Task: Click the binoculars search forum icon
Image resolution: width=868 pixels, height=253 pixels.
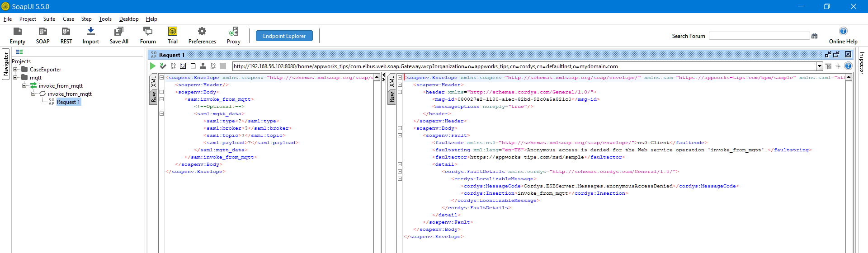Action: click(815, 36)
